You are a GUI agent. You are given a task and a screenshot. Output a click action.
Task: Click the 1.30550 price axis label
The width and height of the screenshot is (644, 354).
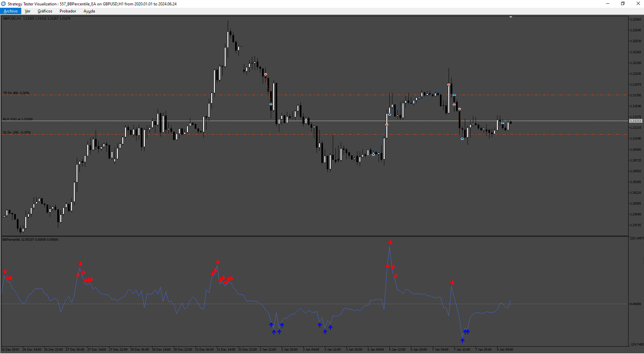click(x=636, y=171)
